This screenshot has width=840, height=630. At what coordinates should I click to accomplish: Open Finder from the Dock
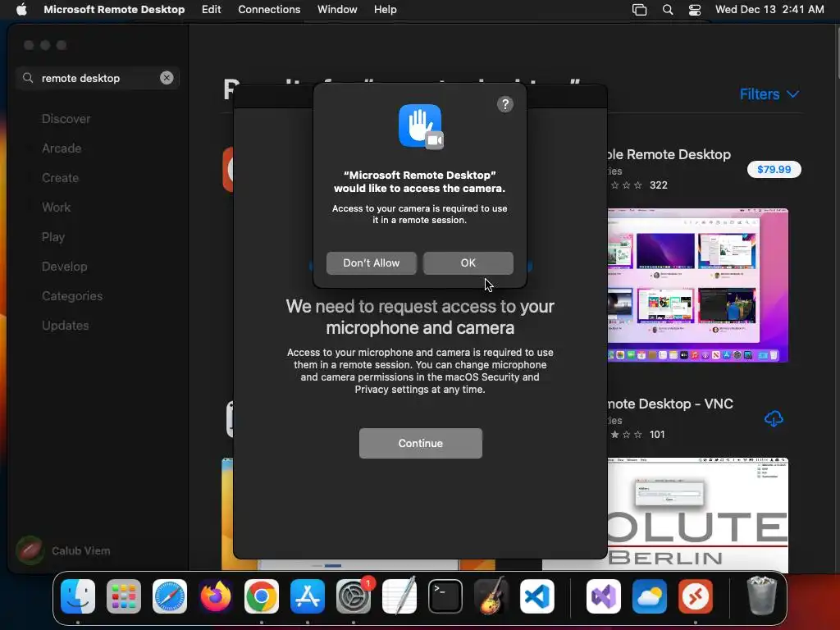78,596
